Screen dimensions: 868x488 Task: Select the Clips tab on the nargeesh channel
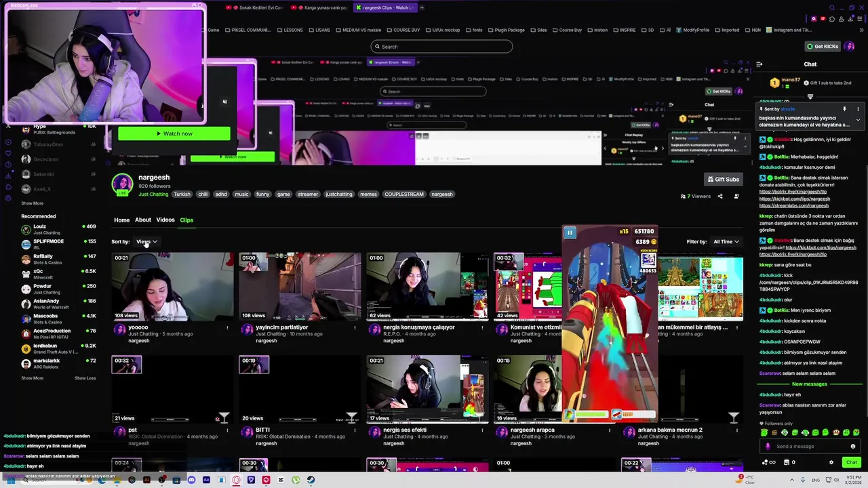pos(186,220)
